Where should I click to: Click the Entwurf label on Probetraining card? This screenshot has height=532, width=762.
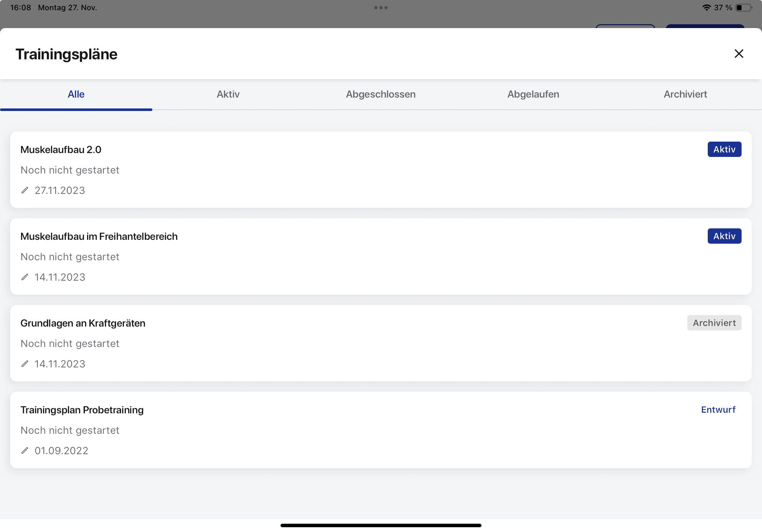[718, 410]
